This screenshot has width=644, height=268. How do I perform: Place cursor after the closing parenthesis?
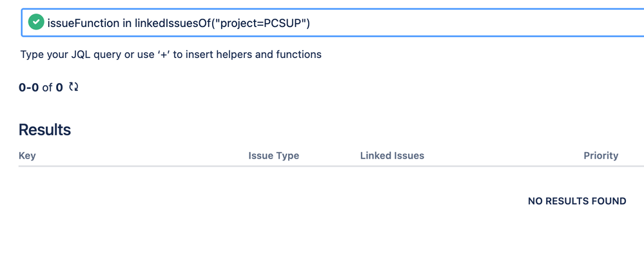(x=310, y=23)
